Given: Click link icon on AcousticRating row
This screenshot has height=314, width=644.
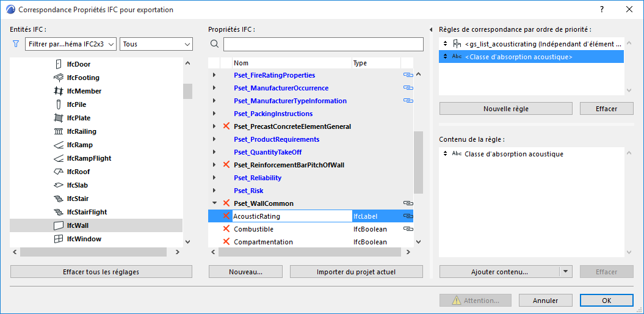Looking at the screenshot, I should 407,216.
